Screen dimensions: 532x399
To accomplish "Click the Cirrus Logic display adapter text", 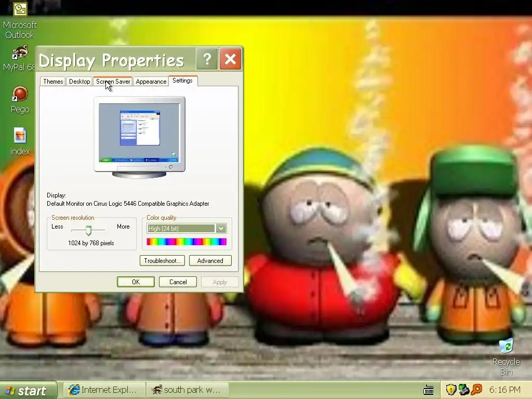I will point(128,204).
